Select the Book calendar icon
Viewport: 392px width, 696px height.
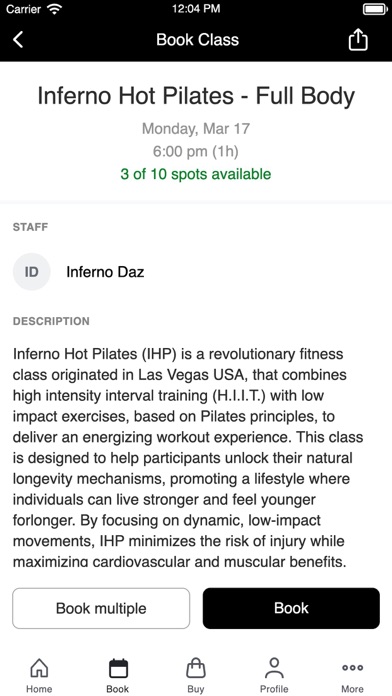click(x=118, y=668)
